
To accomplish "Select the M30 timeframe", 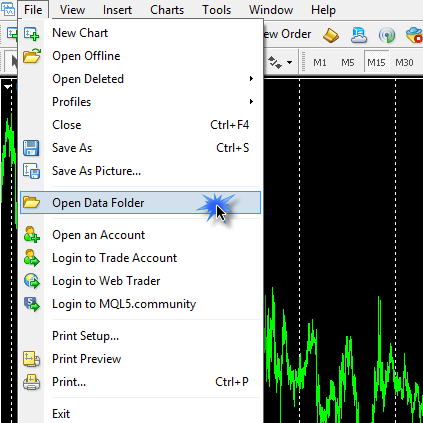I will click(404, 62).
